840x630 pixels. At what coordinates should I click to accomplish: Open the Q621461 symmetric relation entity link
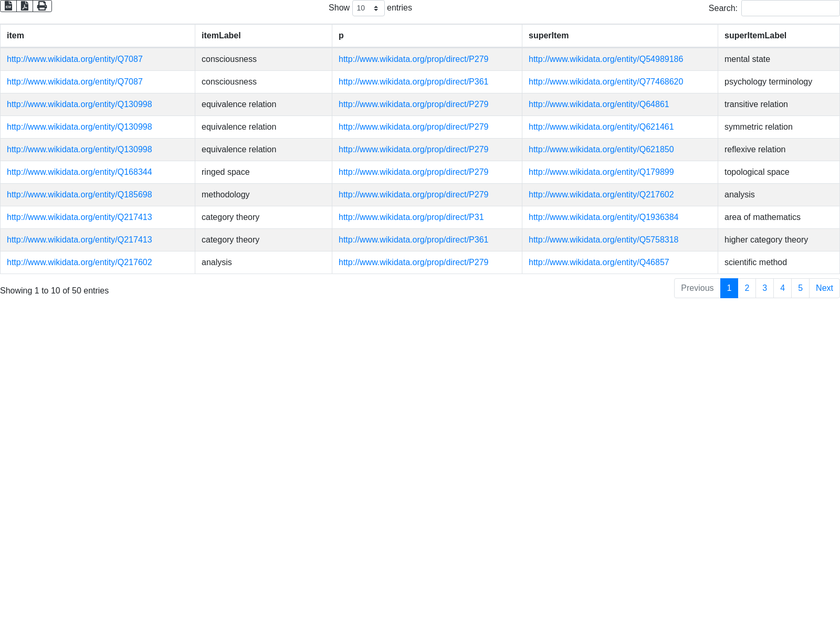tap(601, 127)
